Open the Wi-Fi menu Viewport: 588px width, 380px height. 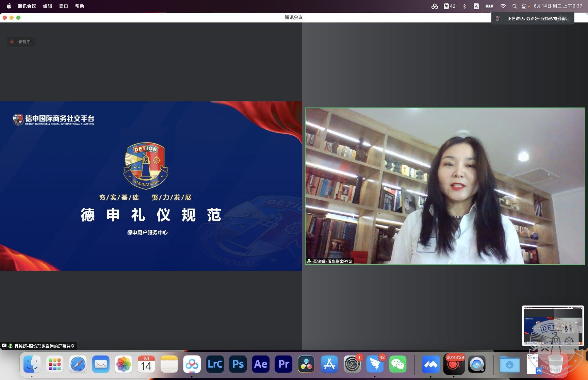coord(503,6)
